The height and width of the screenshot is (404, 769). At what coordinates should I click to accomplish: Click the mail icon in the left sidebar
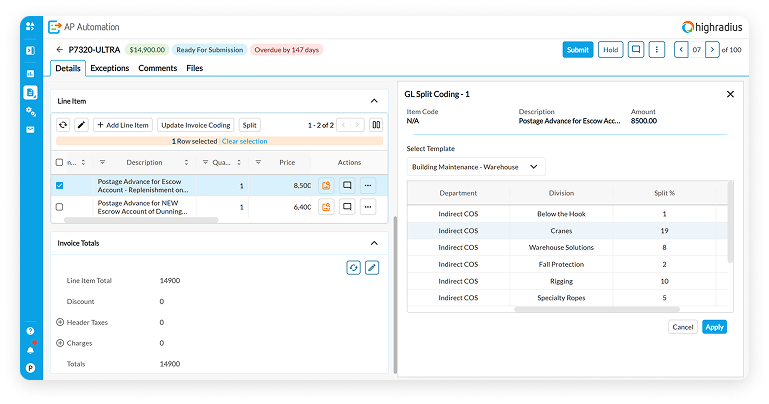click(30, 130)
